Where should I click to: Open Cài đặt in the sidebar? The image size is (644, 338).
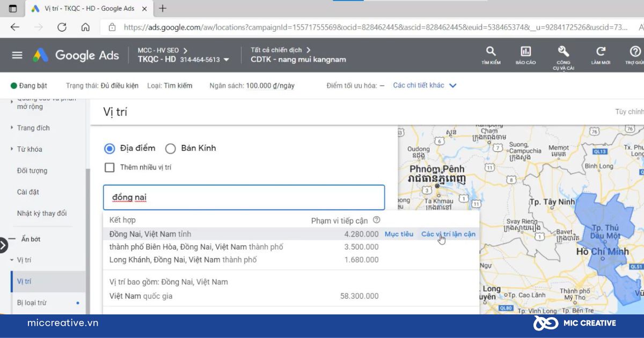28,192
